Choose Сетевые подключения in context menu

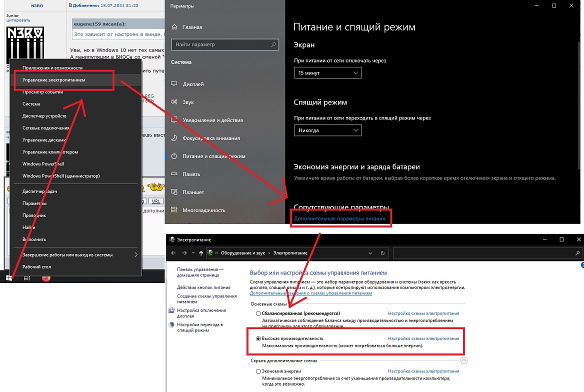(76, 128)
